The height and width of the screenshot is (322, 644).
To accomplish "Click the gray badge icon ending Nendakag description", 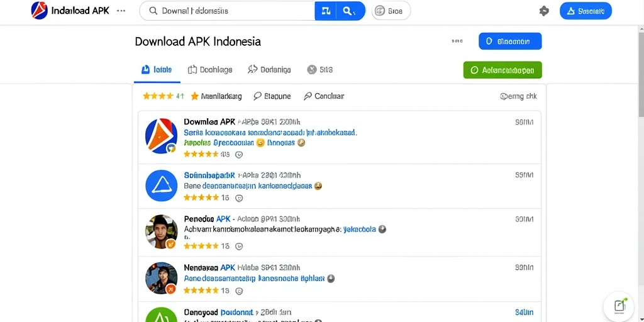I will (331, 279).
